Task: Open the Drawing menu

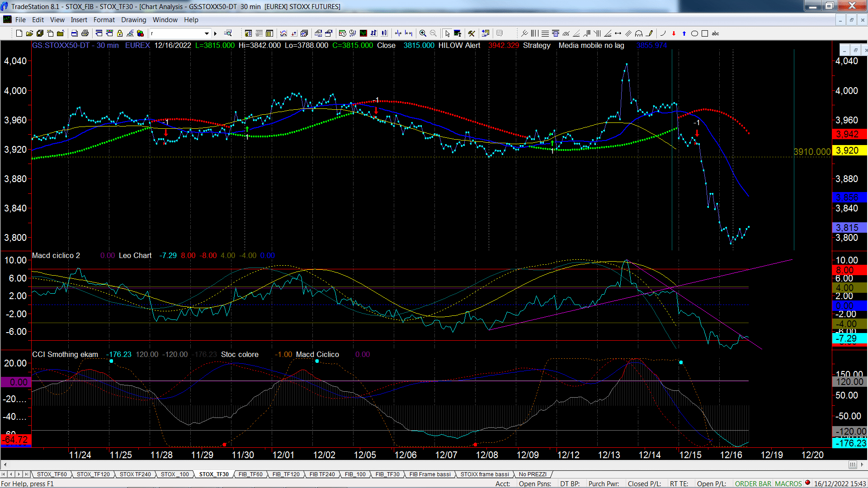Action: [133, 20]
